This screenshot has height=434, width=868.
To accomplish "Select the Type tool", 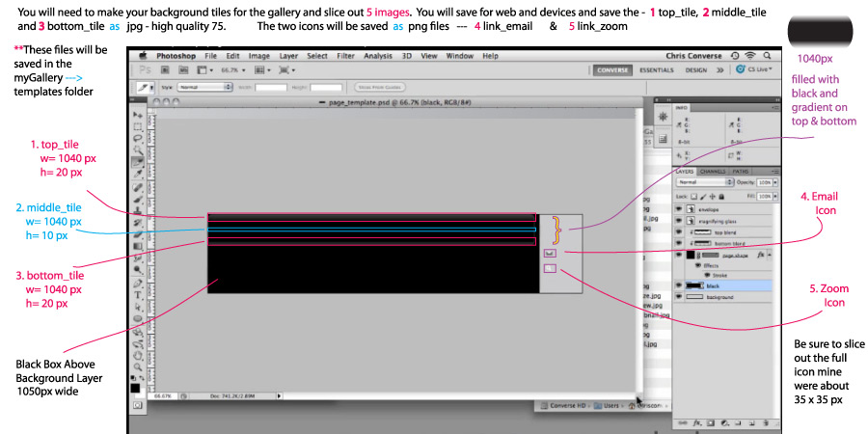I will click(137, 295).
